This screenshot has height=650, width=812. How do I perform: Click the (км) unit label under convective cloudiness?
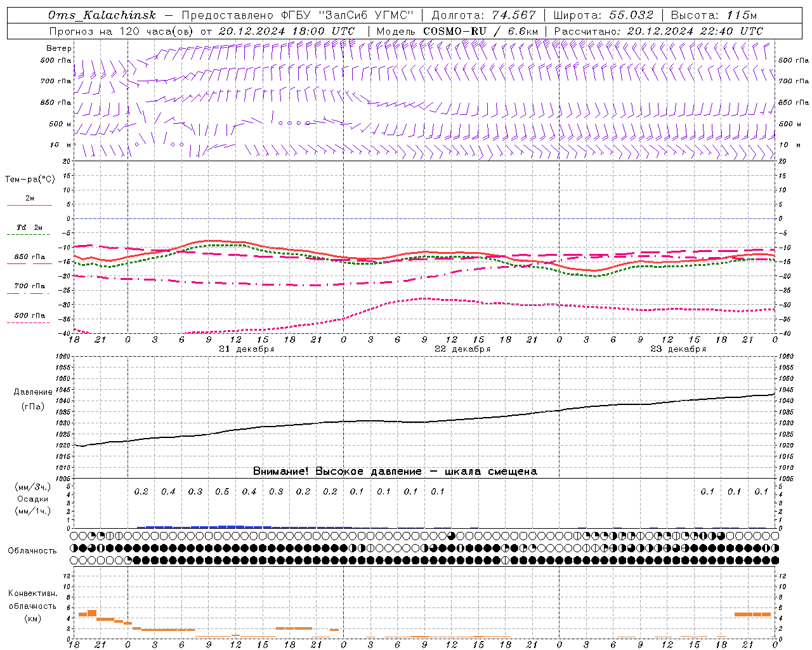32,618
